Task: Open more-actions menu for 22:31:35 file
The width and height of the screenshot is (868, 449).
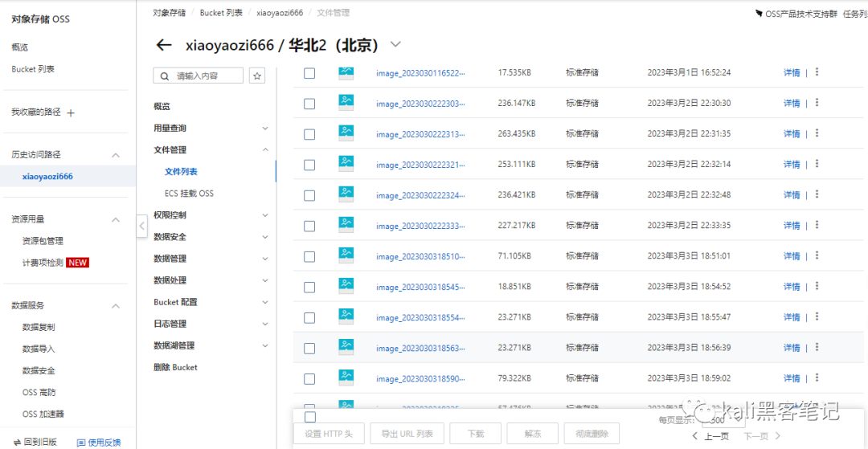Action: coord(817,133)
